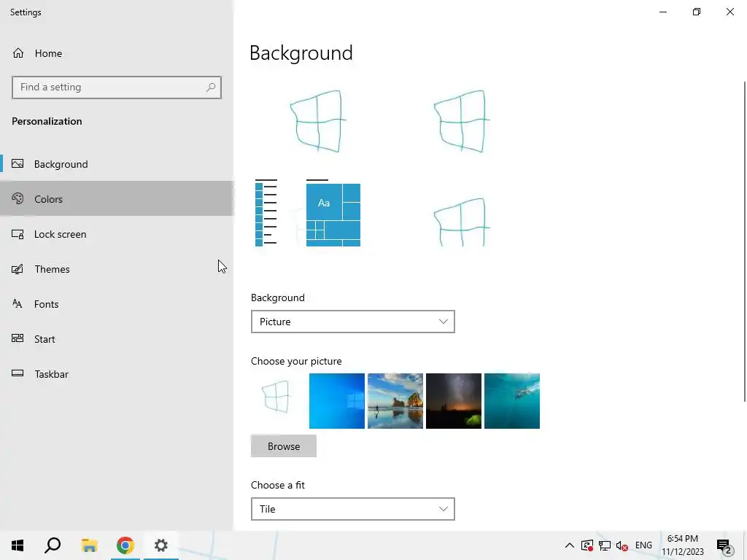Select the beach rock landscape thumbnail

click(x=395, y=401)
